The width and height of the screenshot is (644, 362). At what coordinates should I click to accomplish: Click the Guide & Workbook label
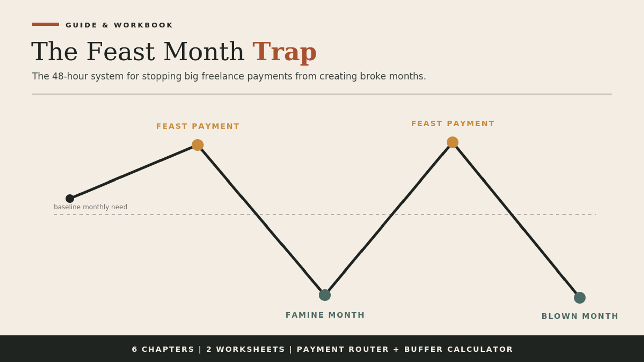point(119,25)
